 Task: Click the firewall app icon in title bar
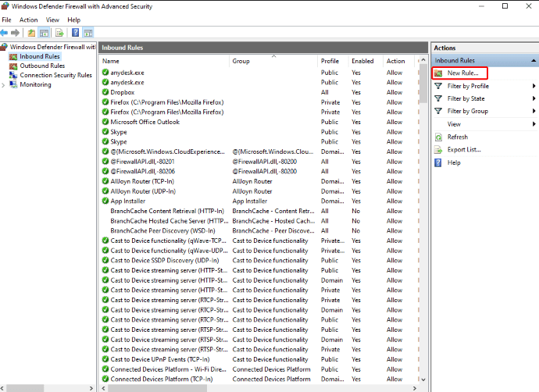pyautogui.click(x=5, y=5)
